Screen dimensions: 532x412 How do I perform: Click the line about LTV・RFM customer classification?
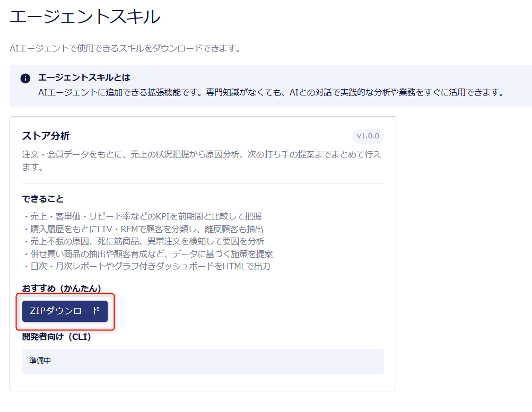[x=143, y=229]
